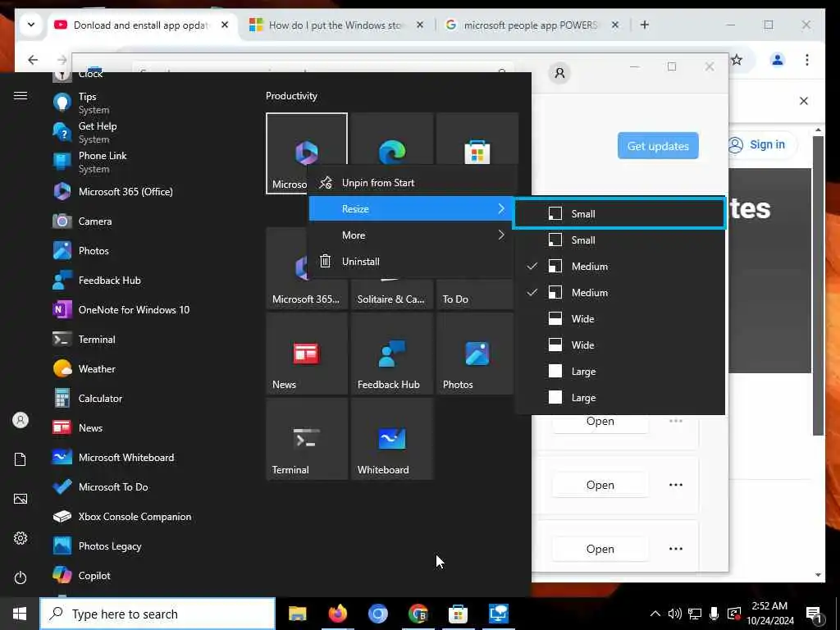Switch to 'microsoft people app POWERS' tab
Screen dimensions: 840x630
[x=531, y=25]
